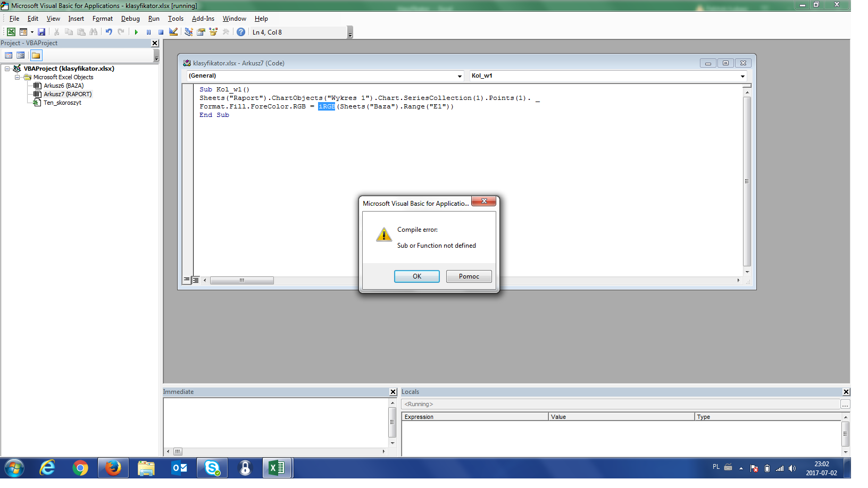Open the Run menu
Screen dimensions: 868x488
pyautogui.click(x=154, y=19)
